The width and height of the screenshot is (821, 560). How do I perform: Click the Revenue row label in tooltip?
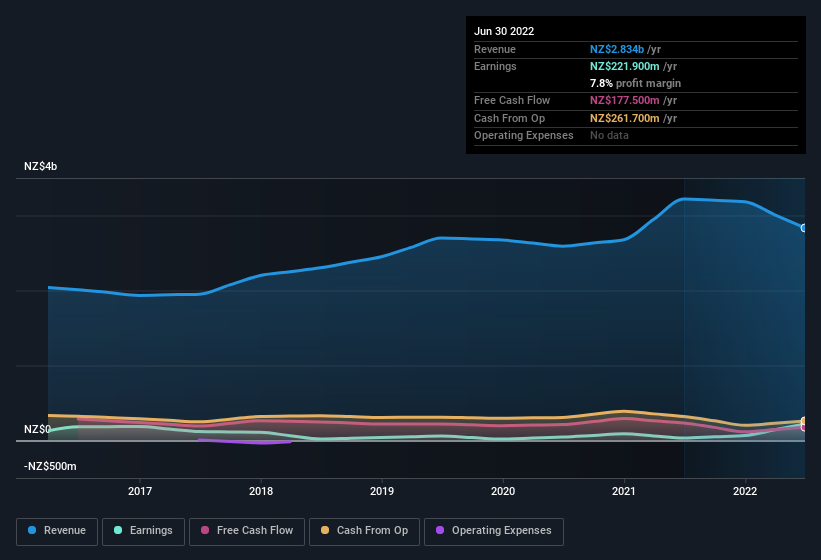coord(495,49)
